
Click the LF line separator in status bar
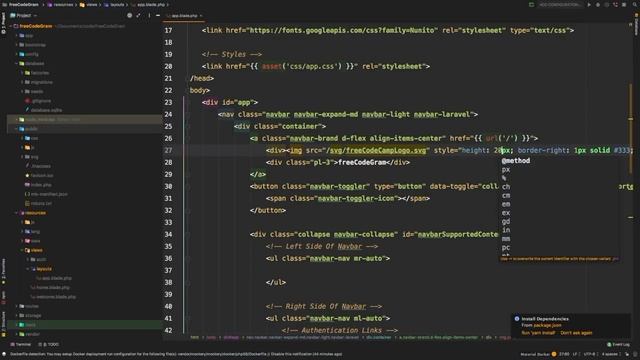point(575,354)
